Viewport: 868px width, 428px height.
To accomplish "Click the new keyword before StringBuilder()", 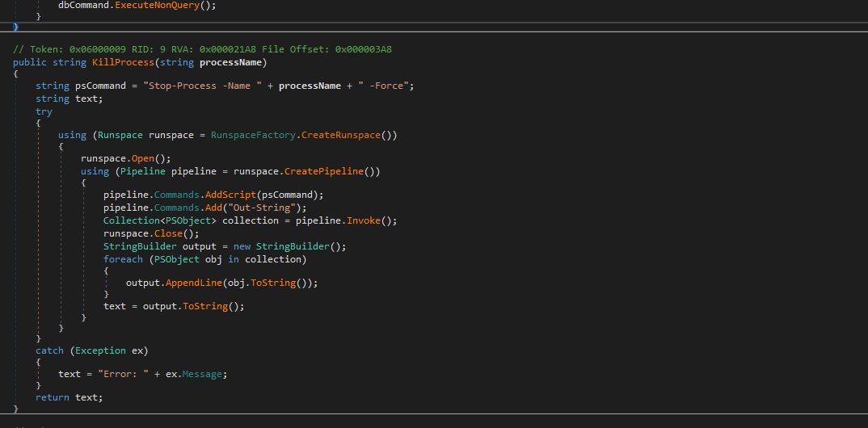I will click(x=242, y=246).
